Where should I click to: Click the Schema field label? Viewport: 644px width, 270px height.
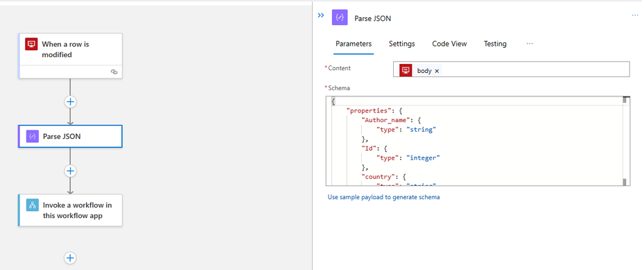pos(339,88)
